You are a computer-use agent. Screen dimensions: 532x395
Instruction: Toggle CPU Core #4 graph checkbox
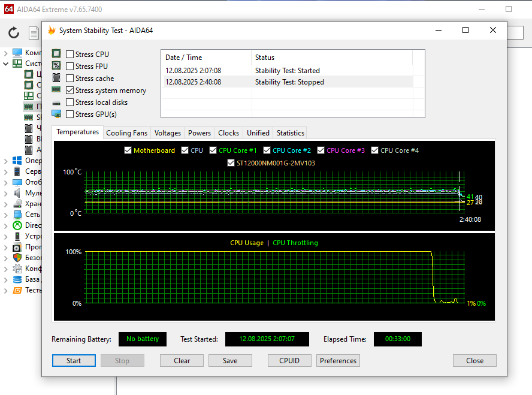coord(374,150)
